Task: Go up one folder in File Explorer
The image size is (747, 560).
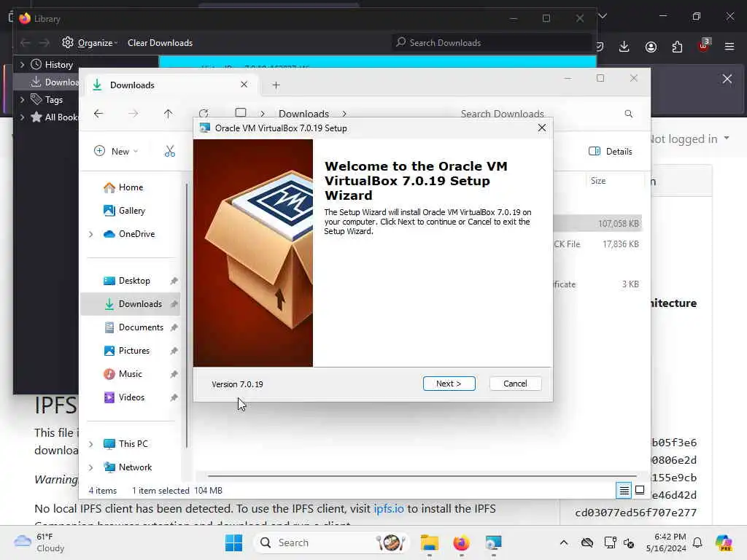Action: click(168, 114)
